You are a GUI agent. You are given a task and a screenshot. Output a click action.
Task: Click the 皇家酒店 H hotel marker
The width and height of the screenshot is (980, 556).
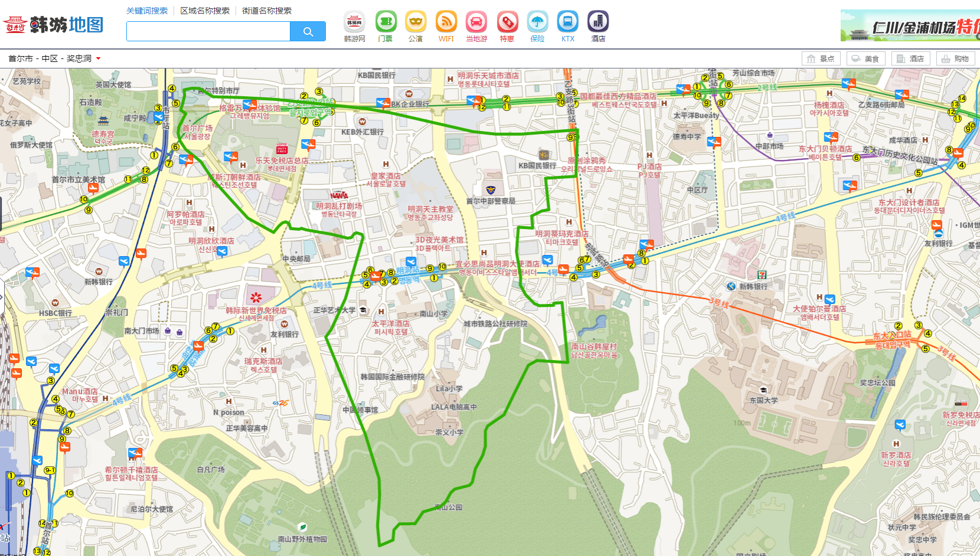(x=386, y=165)
